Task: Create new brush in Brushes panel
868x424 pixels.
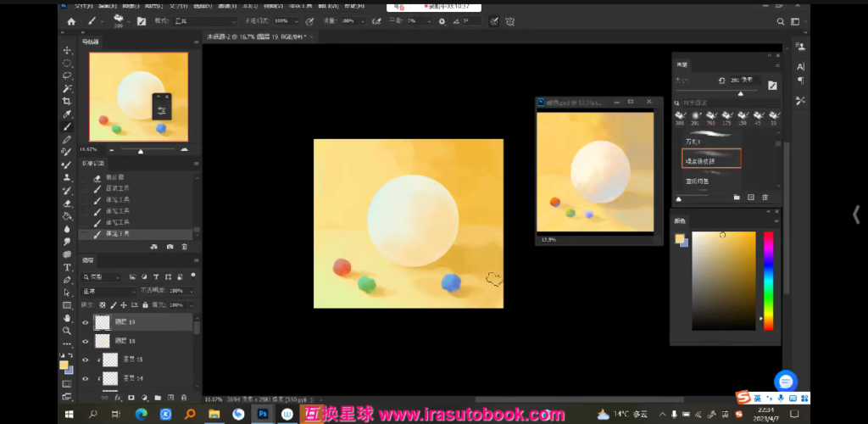Action: (751, 197)
